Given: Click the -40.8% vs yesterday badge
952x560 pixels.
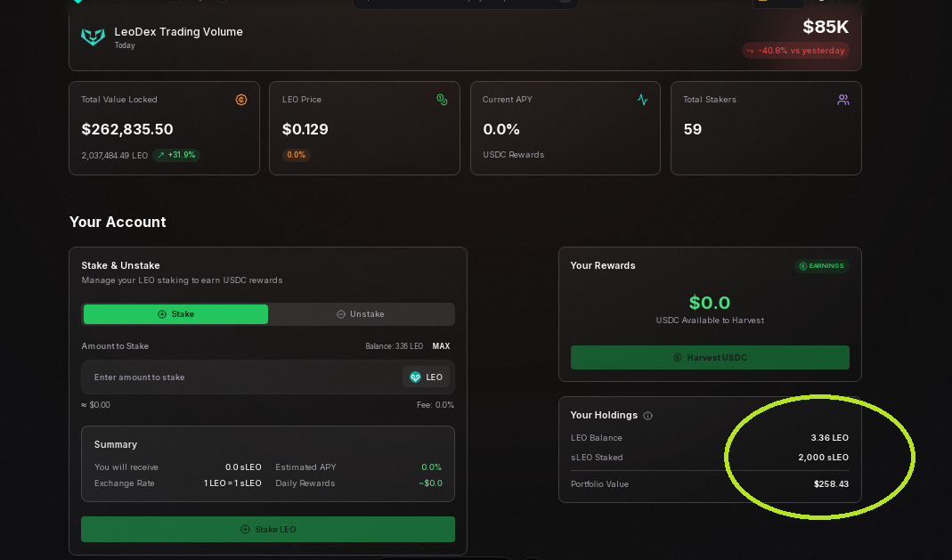Looking at the screenshot, I should (795, 51).
